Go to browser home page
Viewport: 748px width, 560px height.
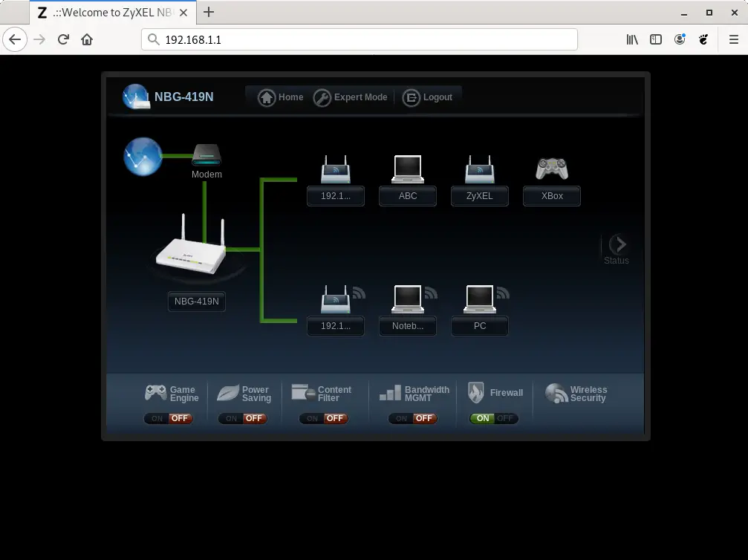(87, 39)
